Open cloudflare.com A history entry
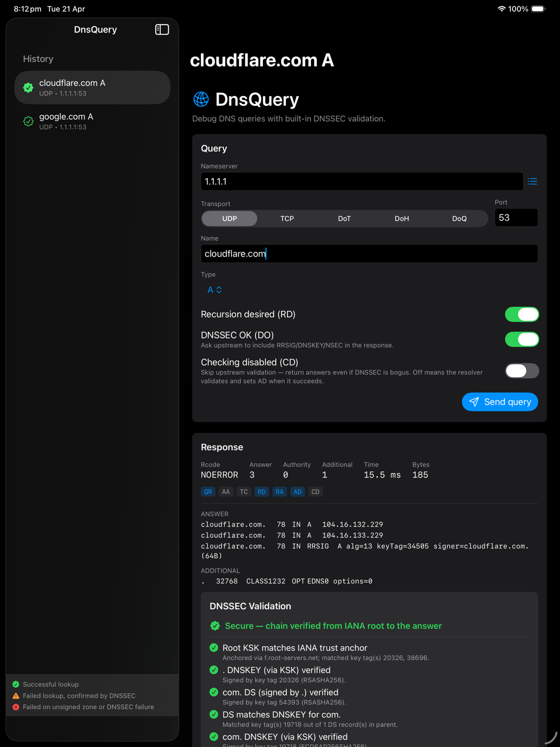 (x=92, y=88)
